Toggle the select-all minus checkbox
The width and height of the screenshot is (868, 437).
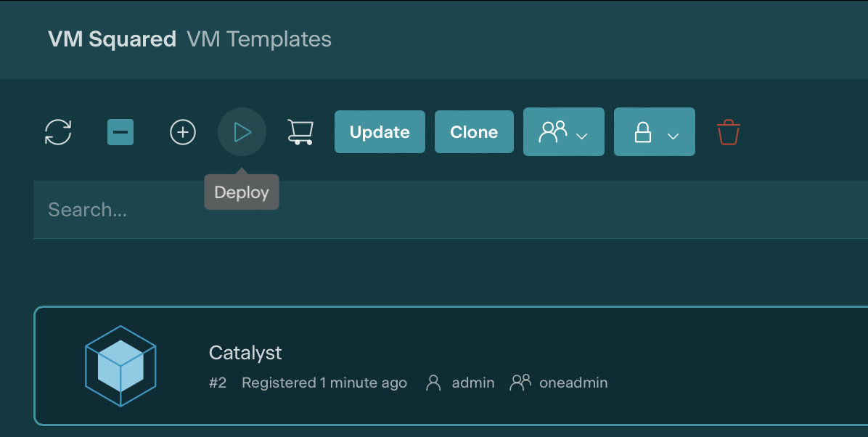click(120, 132)
